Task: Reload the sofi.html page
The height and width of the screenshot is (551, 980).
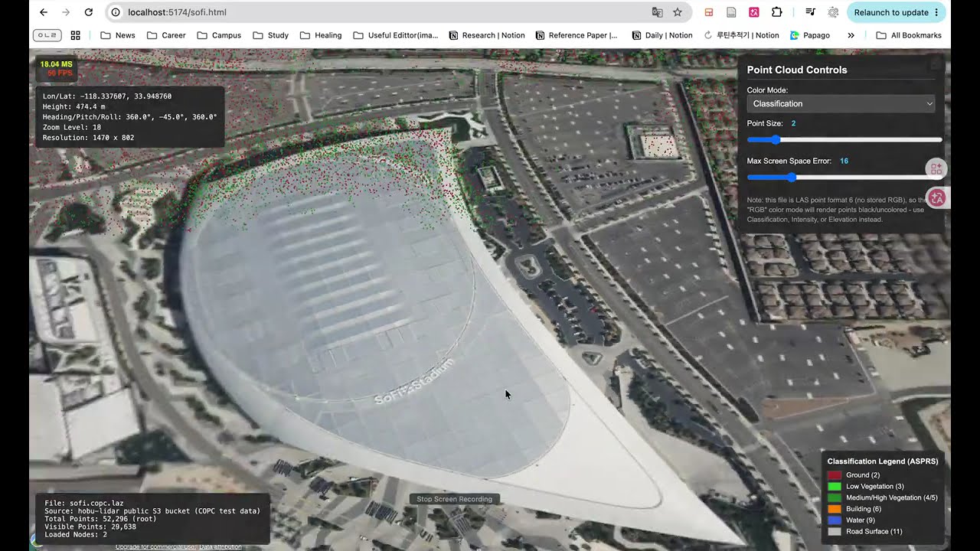Action: (89, 12)
